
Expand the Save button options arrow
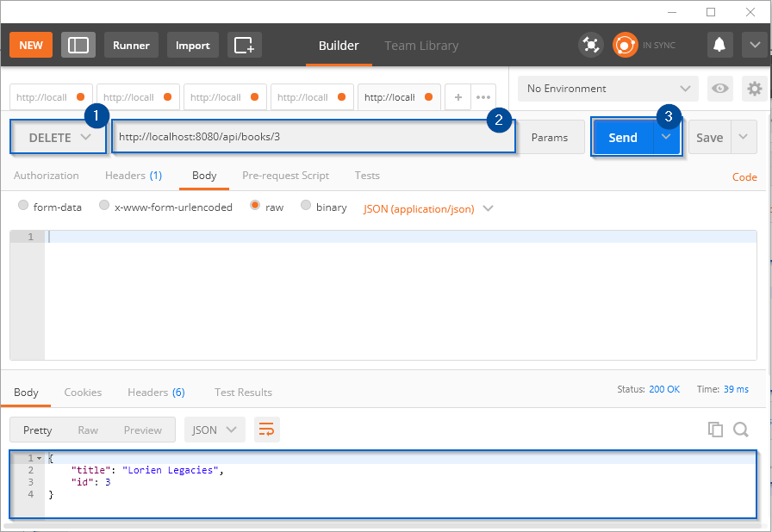pos(744,137)
